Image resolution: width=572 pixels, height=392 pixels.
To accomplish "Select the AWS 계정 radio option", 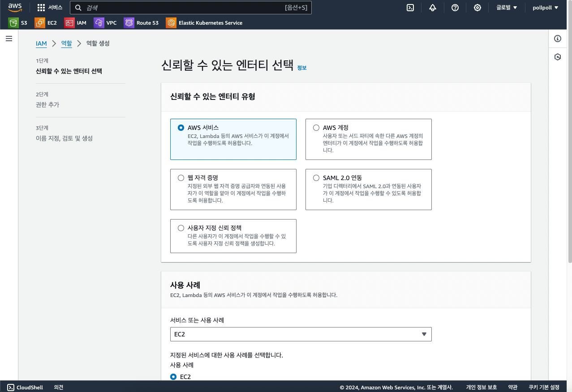I will (316, 128).
